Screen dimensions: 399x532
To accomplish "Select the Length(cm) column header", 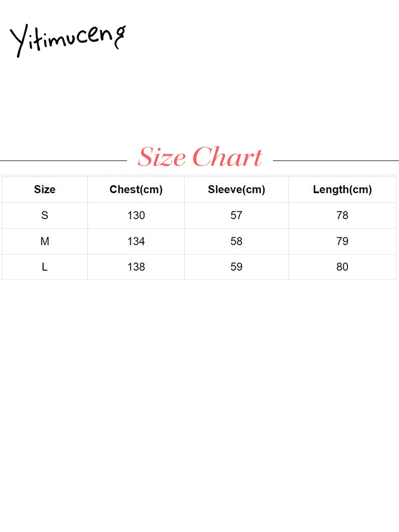I will (x=342, y=189).
